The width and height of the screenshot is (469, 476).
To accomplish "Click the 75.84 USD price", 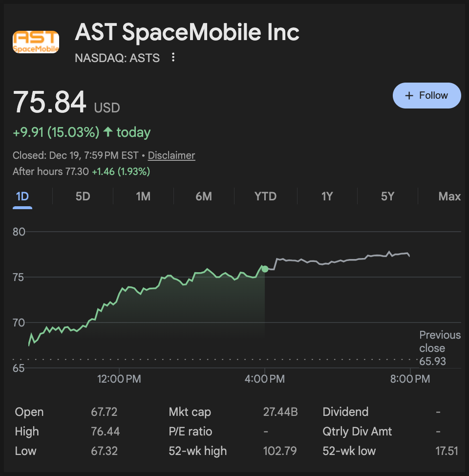I will (50, 103).
